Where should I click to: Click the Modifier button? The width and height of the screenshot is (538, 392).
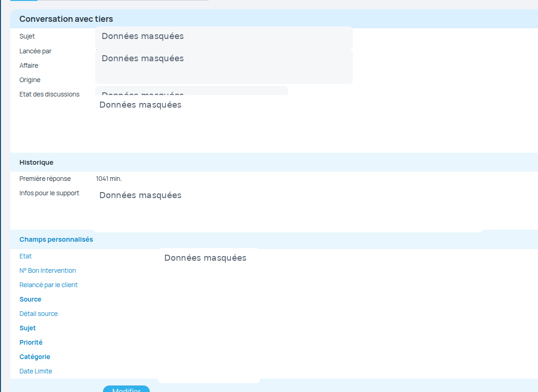(x=126, y=389)
